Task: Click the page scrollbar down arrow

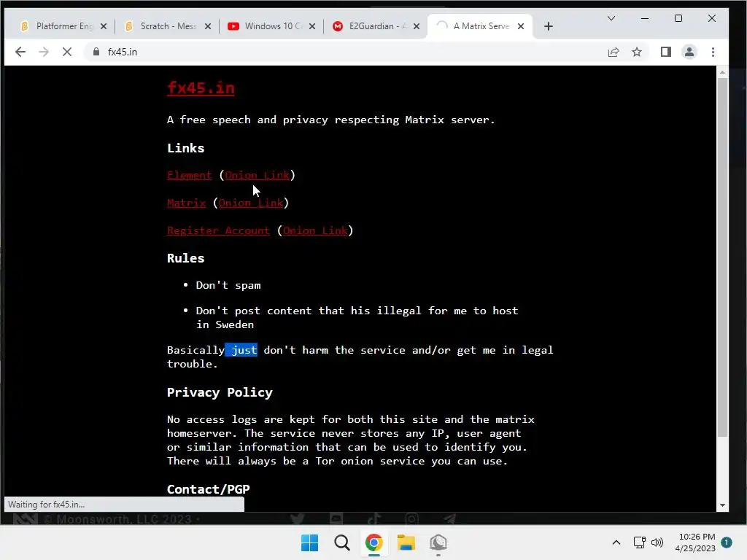Action: 722,505
